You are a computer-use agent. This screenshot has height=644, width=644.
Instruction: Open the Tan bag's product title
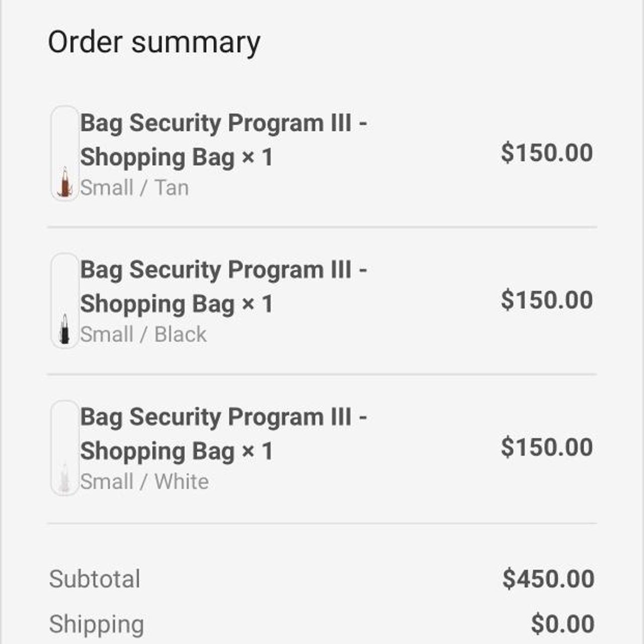(x=223, y=124)
